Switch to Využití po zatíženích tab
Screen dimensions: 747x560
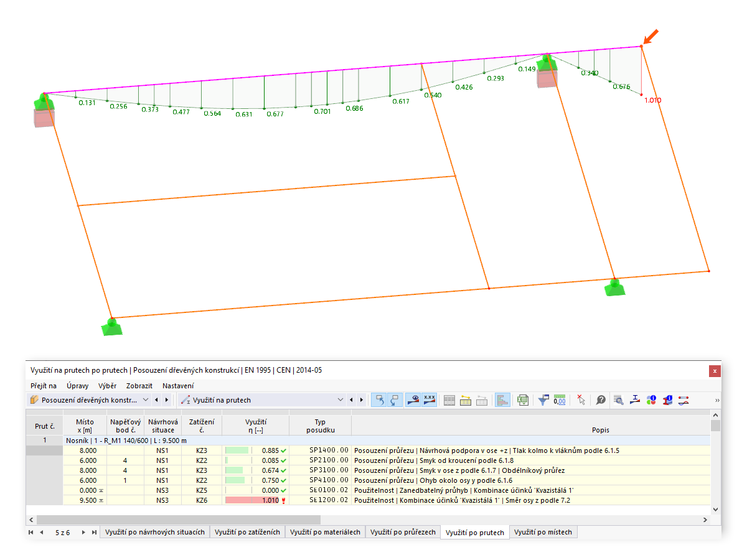click(248, 533)
